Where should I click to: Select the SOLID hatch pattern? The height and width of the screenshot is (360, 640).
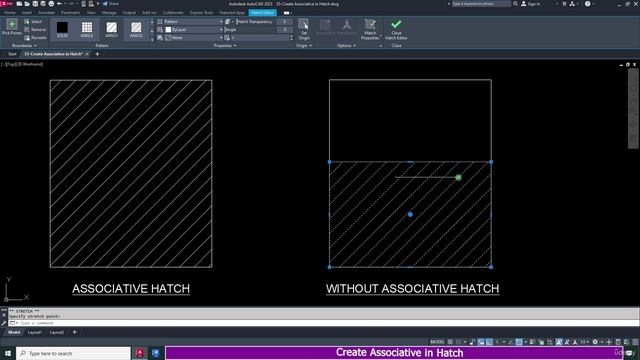(x=62, y=29)
